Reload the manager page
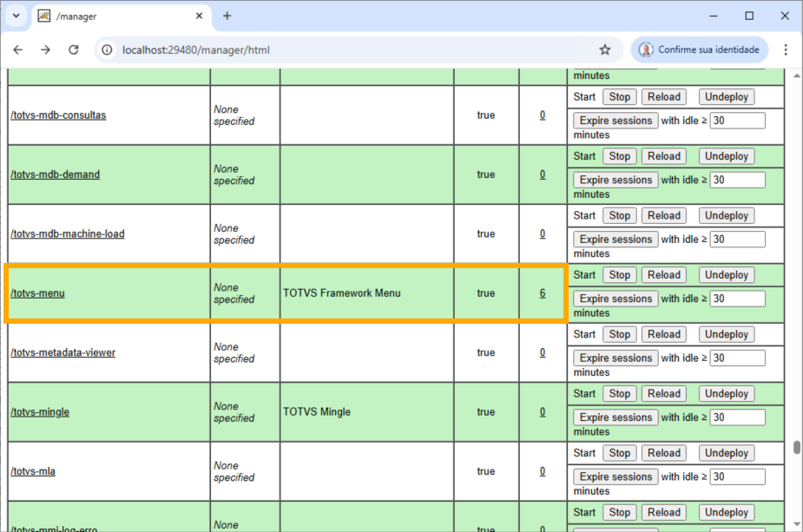Image resolution: width=803 pixels, height=532 pixels. [74, 49]
